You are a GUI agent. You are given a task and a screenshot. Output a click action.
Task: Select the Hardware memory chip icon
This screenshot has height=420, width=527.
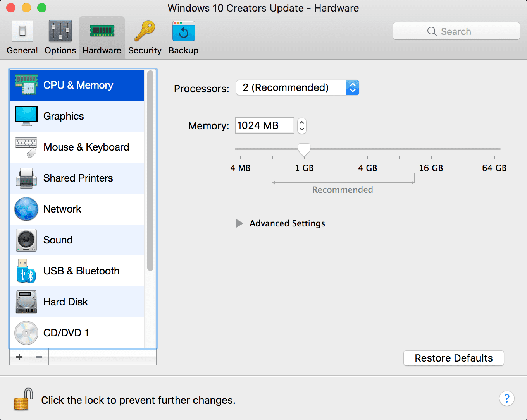coord(102,31)
